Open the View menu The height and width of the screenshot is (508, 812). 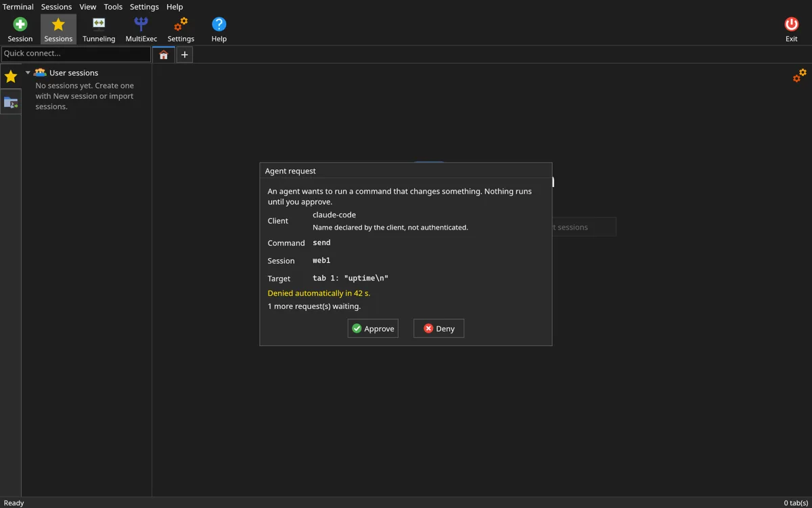[88, 7]
